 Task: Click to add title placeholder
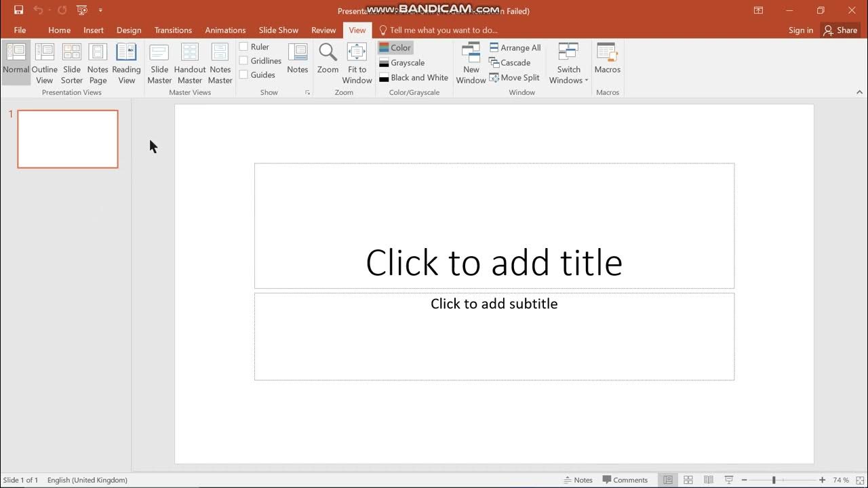coord(494,226)
